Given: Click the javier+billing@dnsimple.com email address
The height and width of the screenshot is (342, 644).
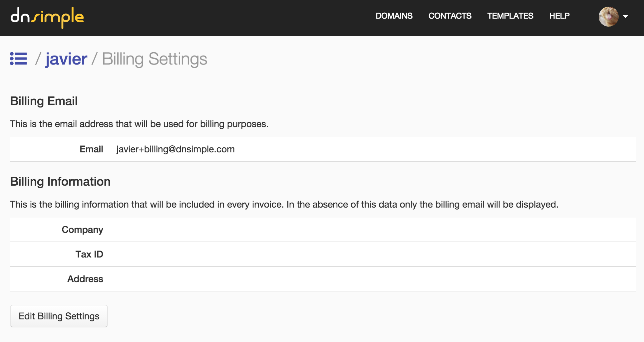Looking at the screenshot, I should 175,149.
